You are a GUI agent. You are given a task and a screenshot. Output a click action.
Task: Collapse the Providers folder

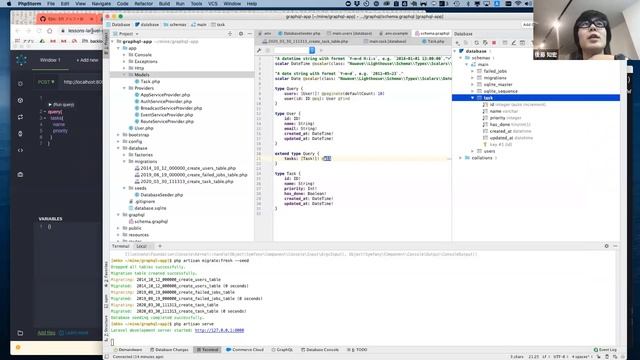click(124, 88)
